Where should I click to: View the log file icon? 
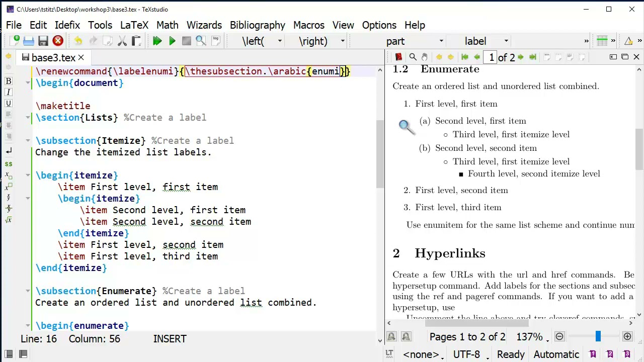pos(215,41)
